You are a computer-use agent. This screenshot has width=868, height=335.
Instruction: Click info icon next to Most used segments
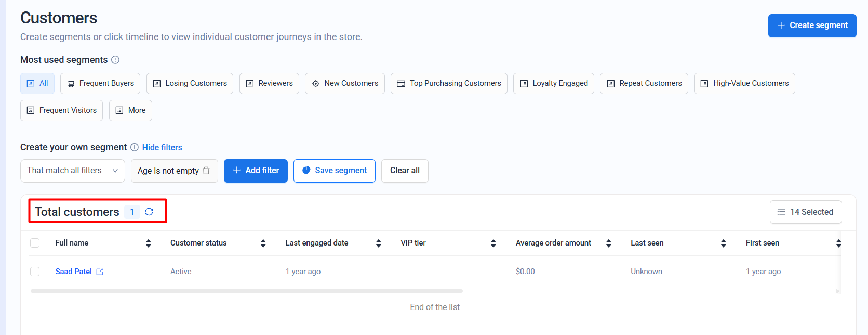pyautogui.click(x=115, y=60)
